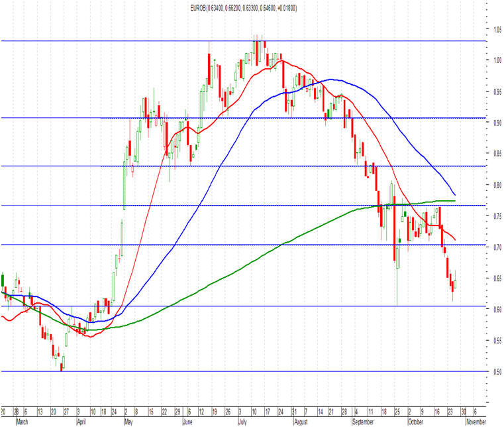The height and width of the screenshot is (427, 504).
Task: Select date label 15 on time axis
Action: (151, 412)
